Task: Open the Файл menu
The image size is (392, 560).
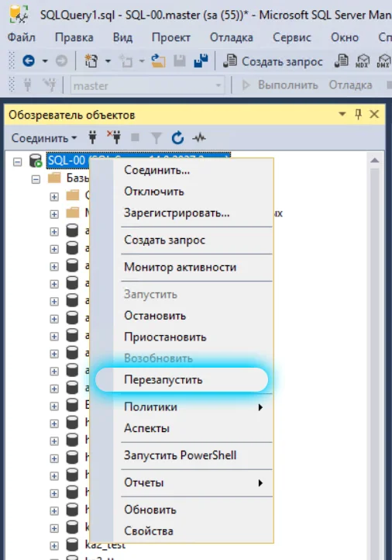Action: (x=22, y=37)
